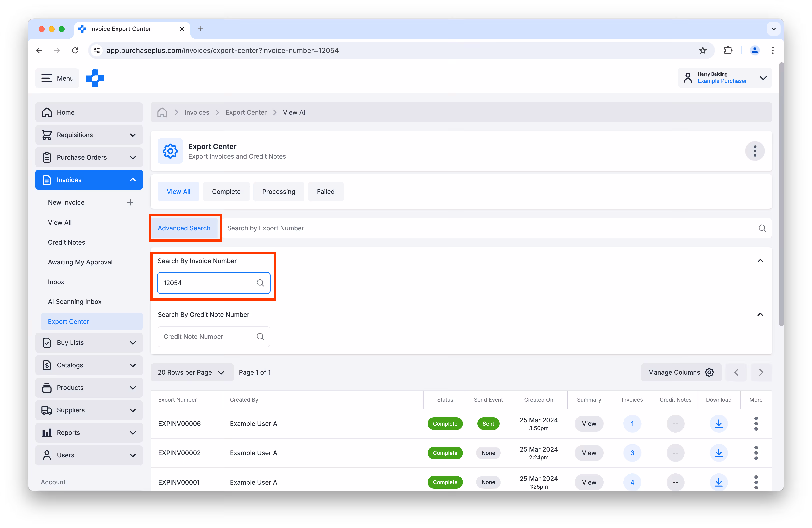812x528 pixels.
Task: Click Advanced Search button
Action: (x=184, y=228)
